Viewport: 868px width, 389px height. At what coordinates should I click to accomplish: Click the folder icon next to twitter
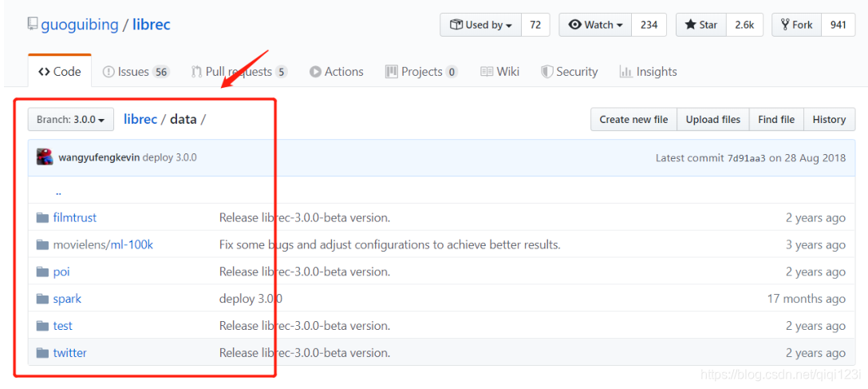tap(42, 353)
